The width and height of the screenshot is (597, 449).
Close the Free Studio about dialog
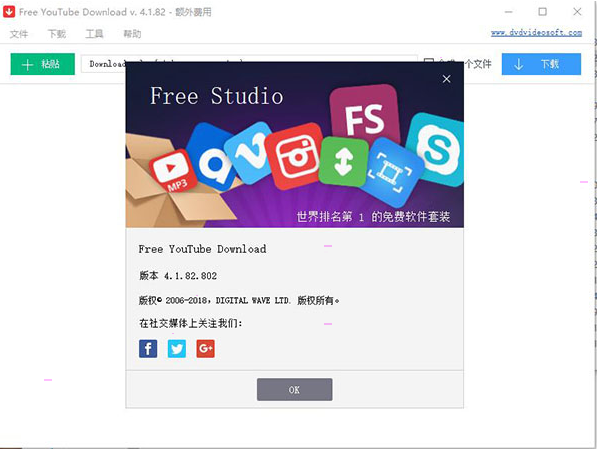447,79
